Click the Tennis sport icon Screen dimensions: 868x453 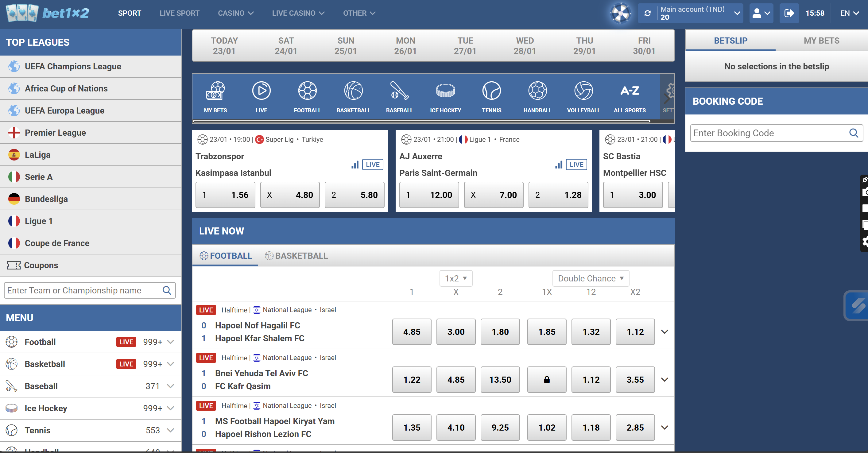(492, 96)
